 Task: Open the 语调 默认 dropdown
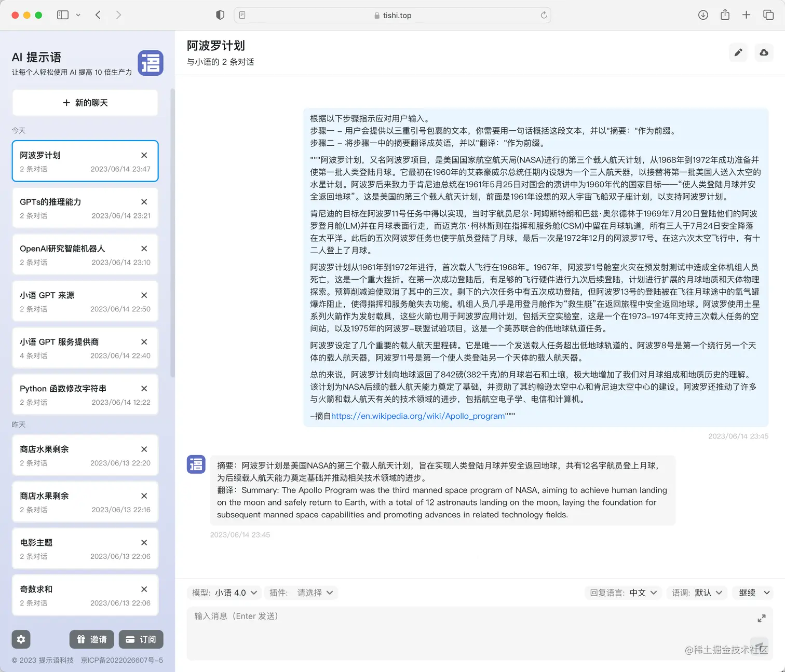tap(697, 593)
